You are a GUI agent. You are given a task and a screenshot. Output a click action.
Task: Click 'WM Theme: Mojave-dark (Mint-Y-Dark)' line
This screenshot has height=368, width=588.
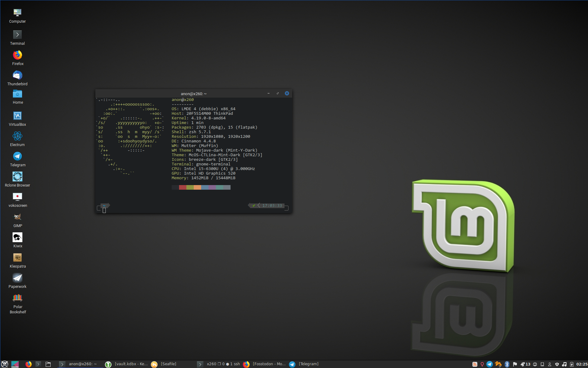215,150
